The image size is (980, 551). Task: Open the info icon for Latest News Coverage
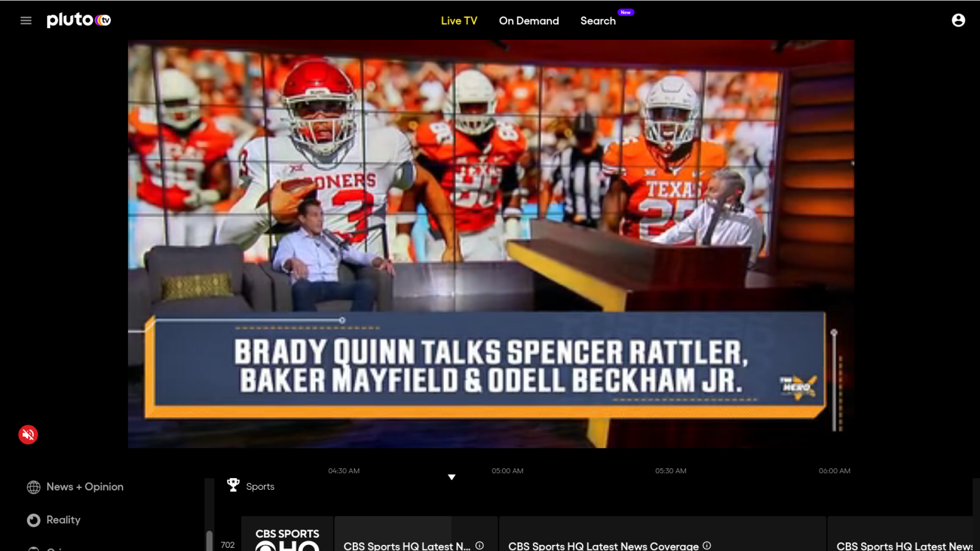706,545
